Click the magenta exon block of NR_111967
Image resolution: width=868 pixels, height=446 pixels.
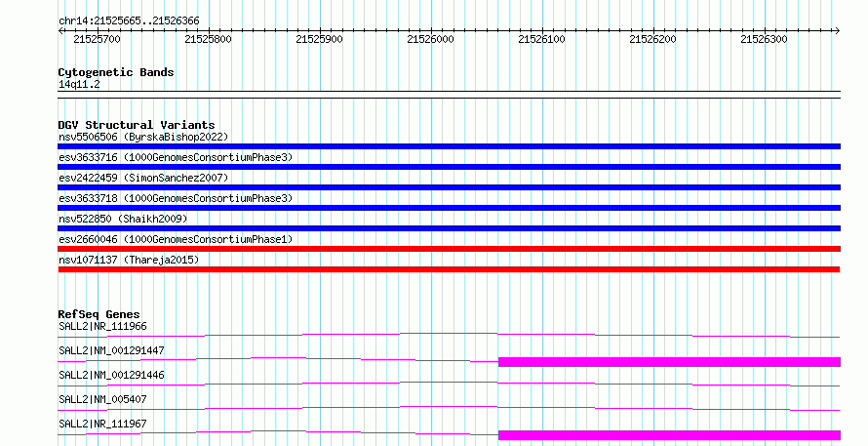tap(669, 435)
